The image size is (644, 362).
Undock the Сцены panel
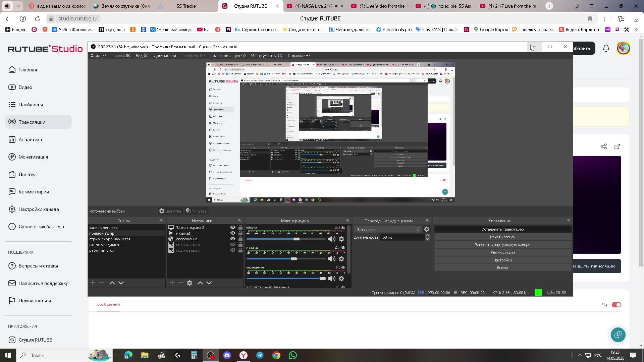pyautogui.click(x=162, y=221)
